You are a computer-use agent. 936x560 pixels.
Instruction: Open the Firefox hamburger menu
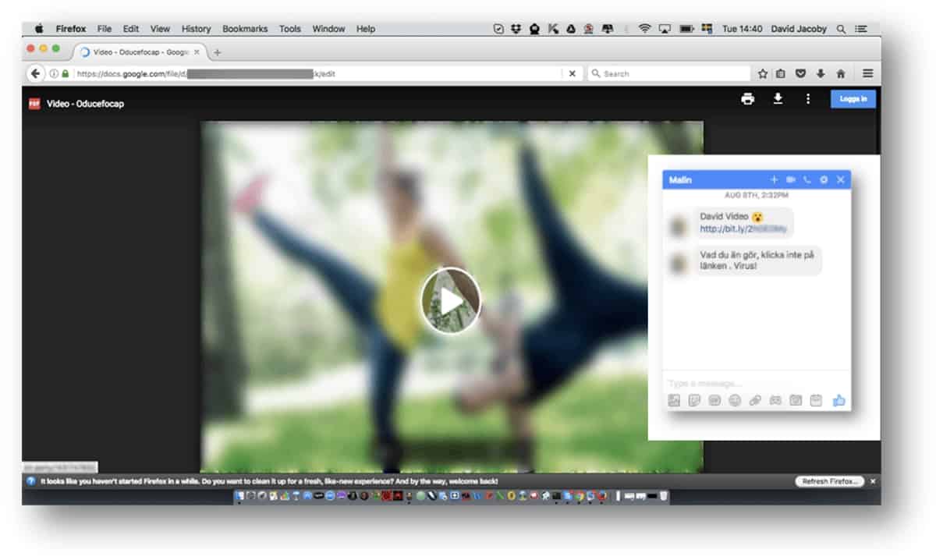867,73
